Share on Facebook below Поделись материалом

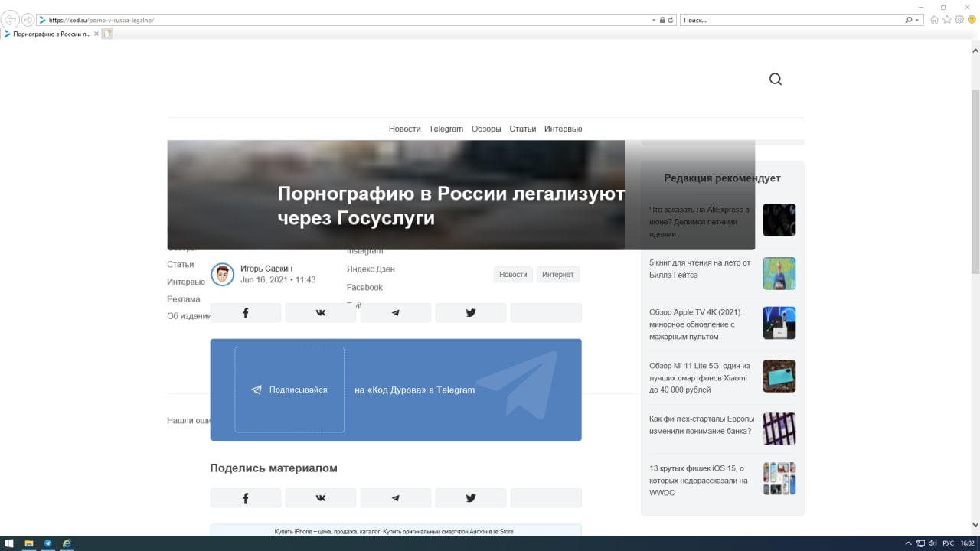click(x=246, y=498)
